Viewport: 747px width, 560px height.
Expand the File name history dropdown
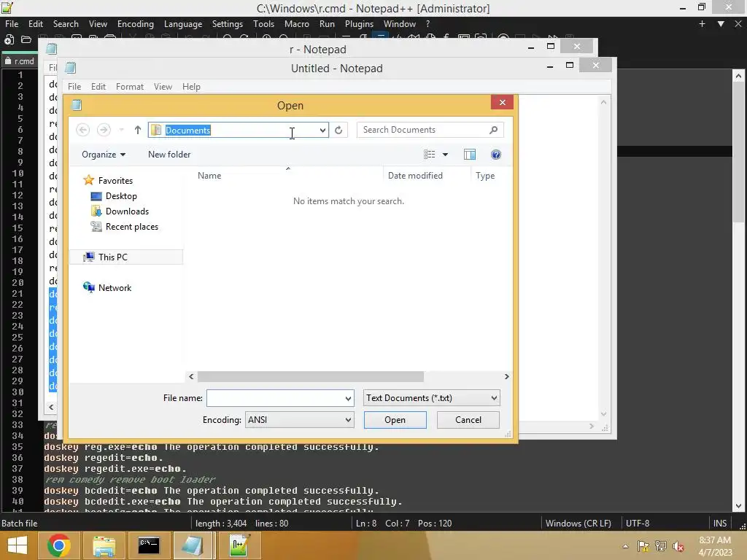348,398
